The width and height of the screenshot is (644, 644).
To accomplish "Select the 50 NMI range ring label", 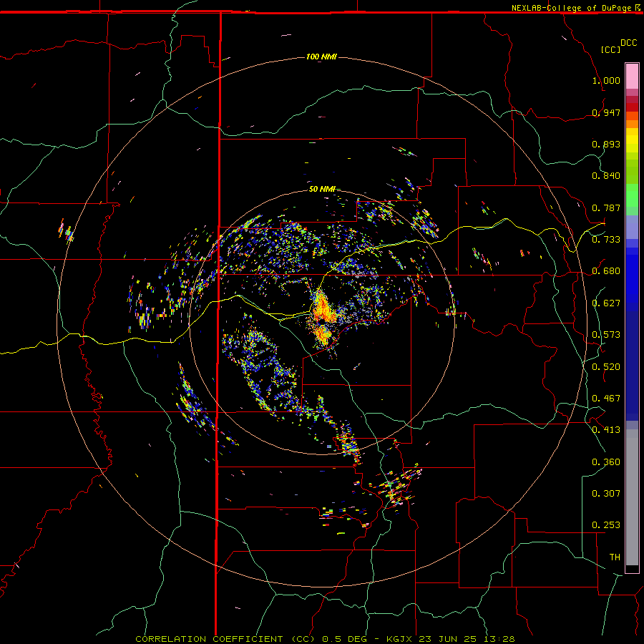I will pos(322,189).
